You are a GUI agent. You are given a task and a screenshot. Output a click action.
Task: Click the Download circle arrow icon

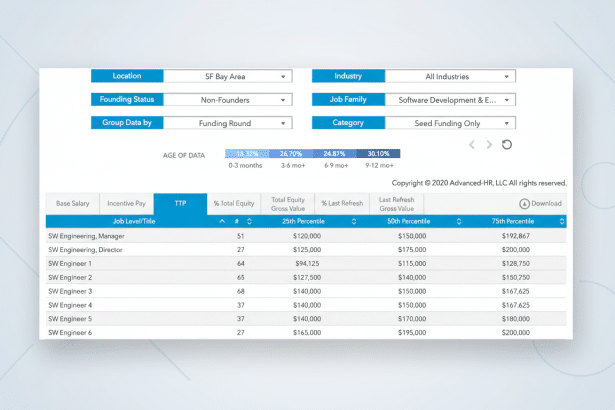pyautogui.click(x=524, y=204)
